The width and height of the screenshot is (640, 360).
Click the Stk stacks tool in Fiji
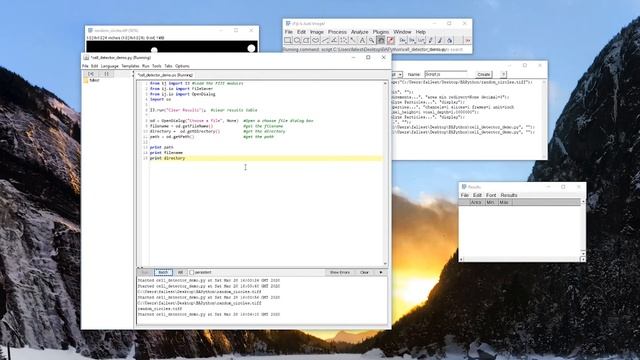click(x=412, y=40)
